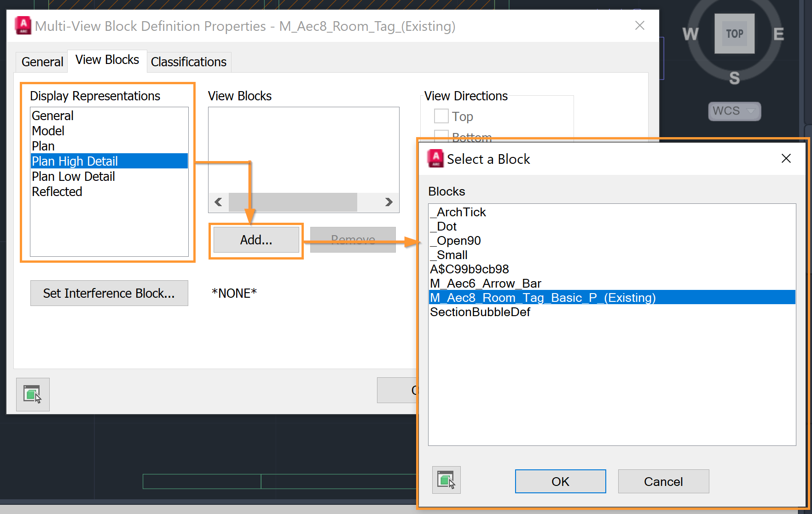Click the W direction on the ViewCube compass
Viewport: 812px width, 514px height.
click(x=690, y=33)
